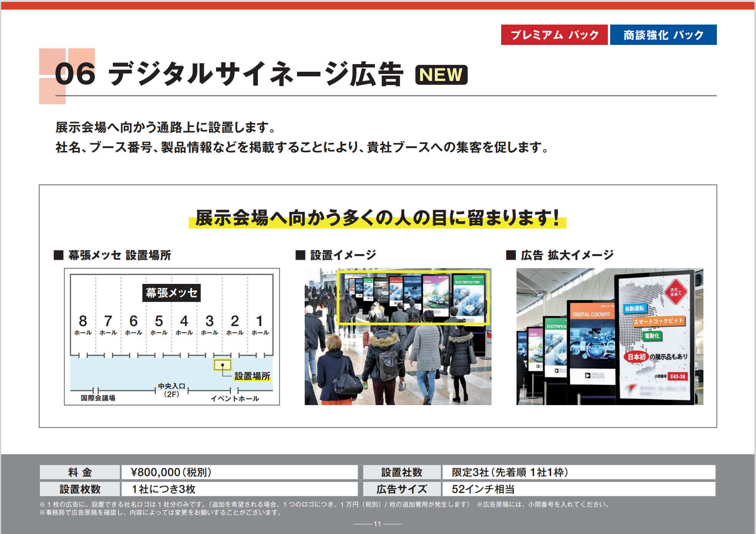Click the first footnote about 社名ロゴ
Viewport: 756px width, 534px height.
click(x=255, y=504)
